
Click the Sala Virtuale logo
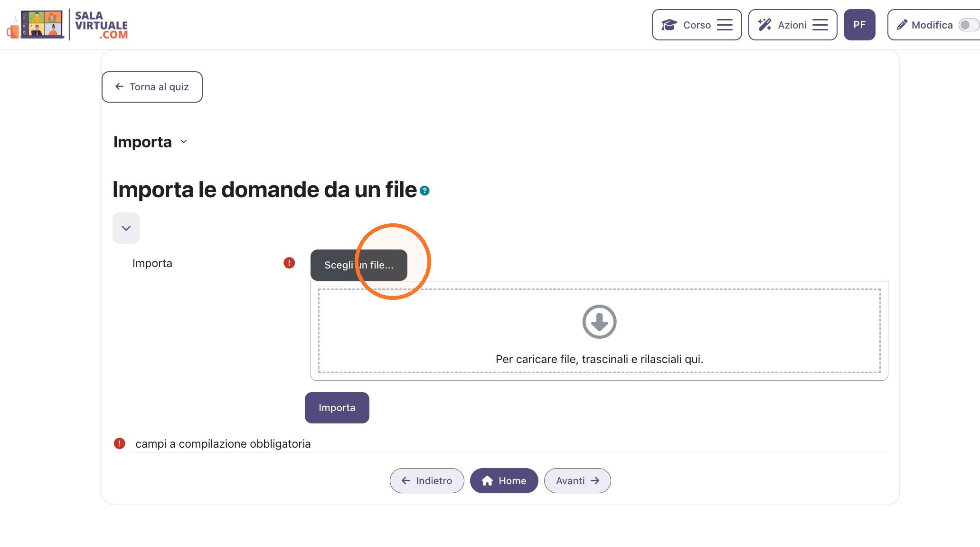coord(67,25)
